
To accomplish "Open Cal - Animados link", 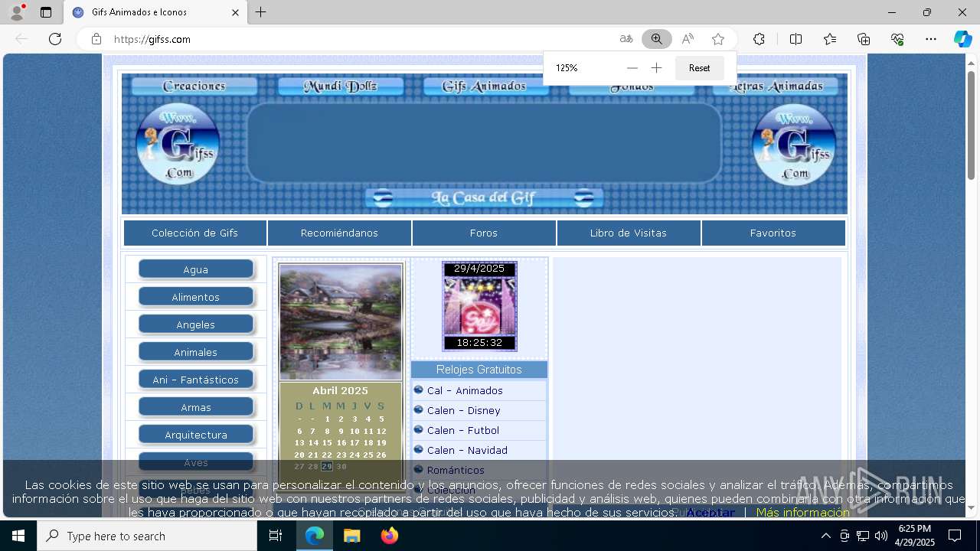I will click(x=465, y=390).
